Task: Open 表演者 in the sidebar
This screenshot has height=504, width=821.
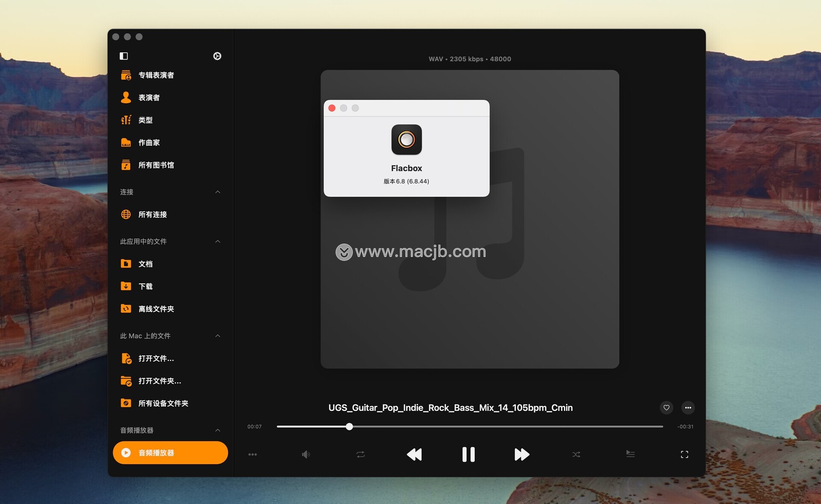Action: [170, 97]
